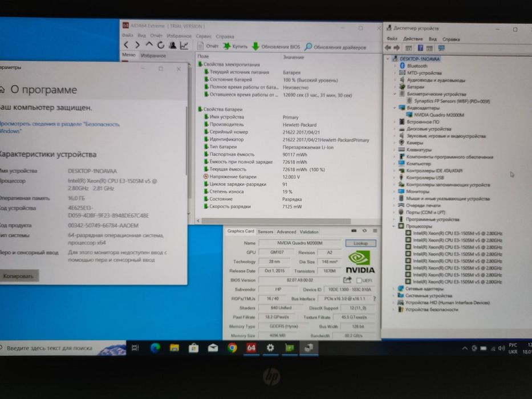Viewport: 532px width, 399px height.
Task: Click the user icon in AIDA64 toolbar
Action: point(172,45)
